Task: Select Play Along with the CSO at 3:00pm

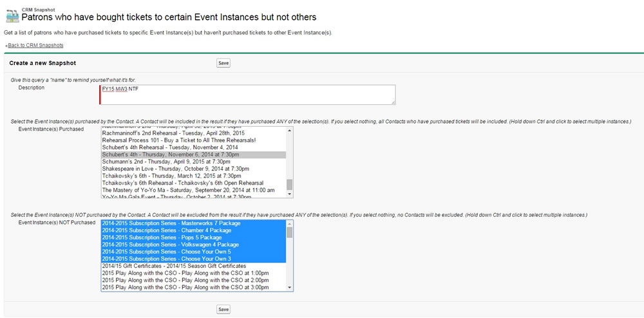Action: click(x=193, y=287)
